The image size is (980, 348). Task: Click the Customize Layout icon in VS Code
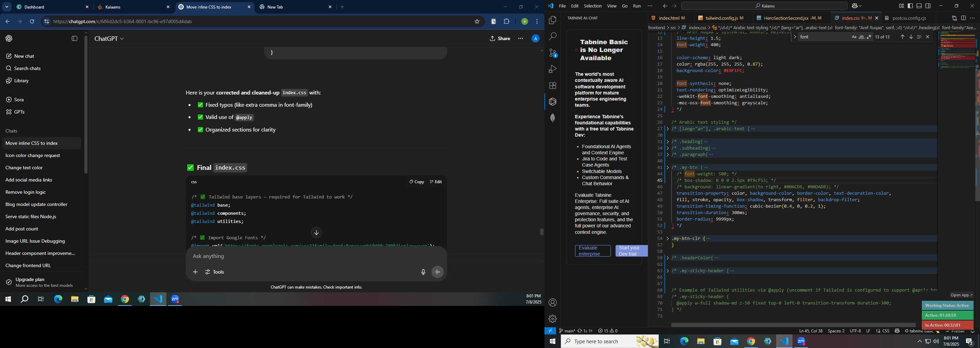[x=901, y=6]
